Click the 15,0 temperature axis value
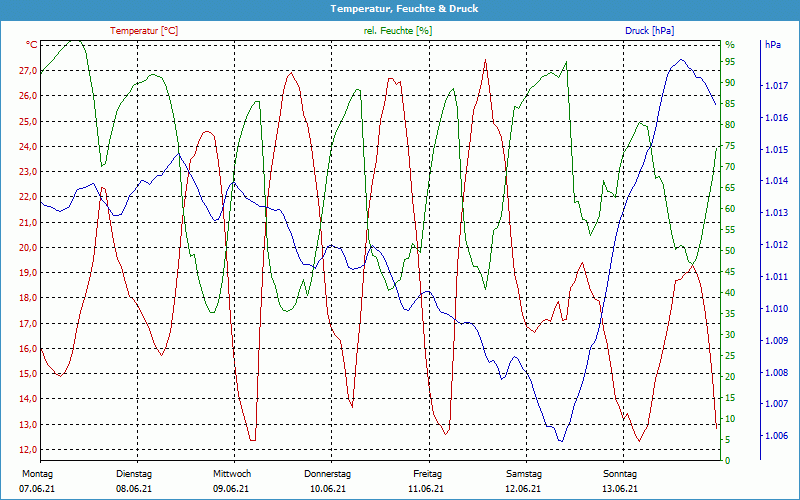The image size is (800, 500). (x=28, y=374)
